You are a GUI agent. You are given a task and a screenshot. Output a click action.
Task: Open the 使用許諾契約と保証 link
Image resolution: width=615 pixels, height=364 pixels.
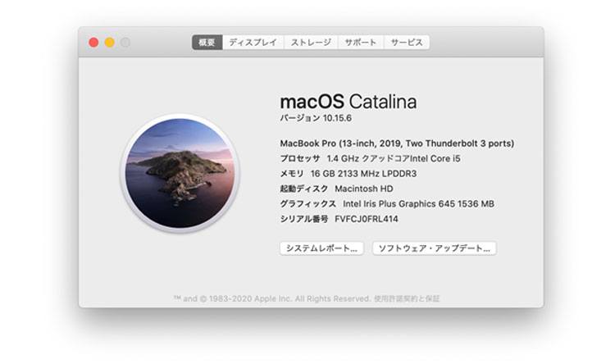click(406, 298)
